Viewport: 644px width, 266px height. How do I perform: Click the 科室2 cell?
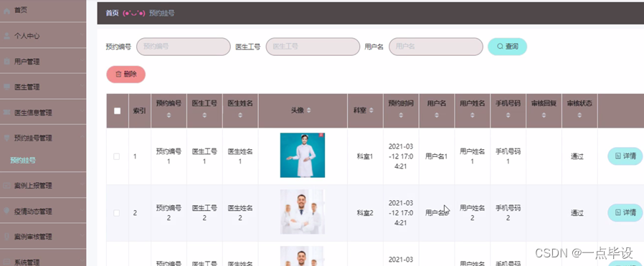click(x=365, y=213)
